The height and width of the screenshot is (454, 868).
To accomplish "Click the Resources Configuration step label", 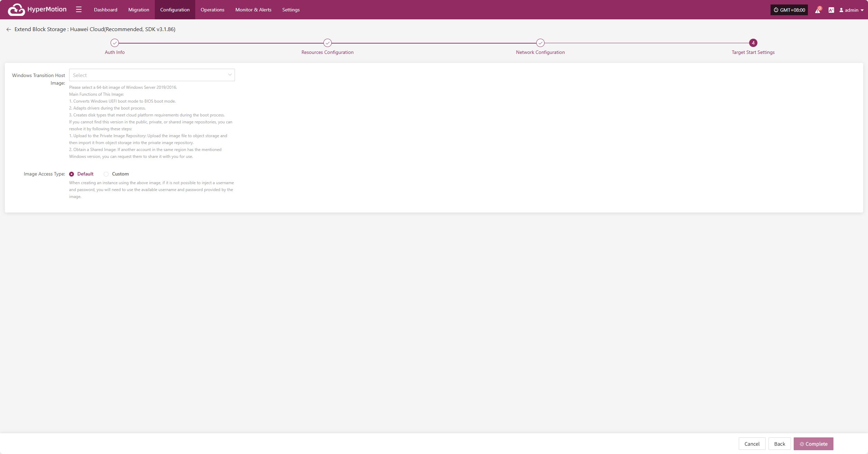I will pos(328,52).
